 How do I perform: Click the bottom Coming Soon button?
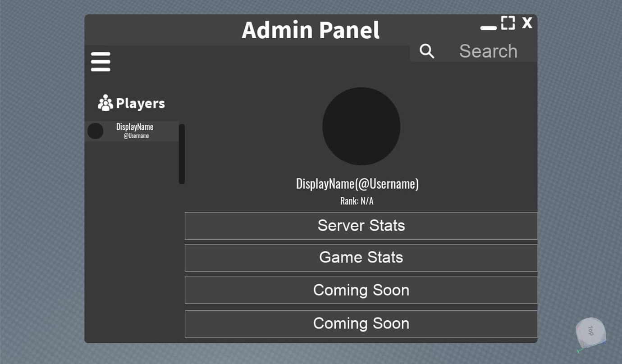coord(361,323)
